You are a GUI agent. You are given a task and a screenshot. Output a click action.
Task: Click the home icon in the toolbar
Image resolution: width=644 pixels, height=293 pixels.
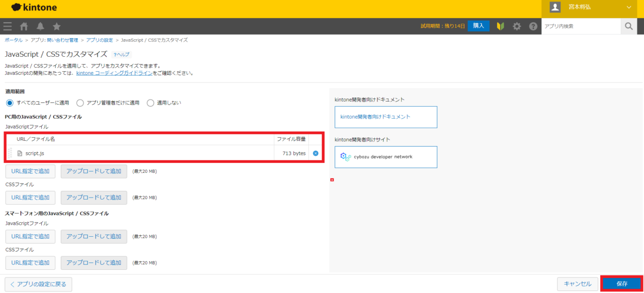(x=23, y=26)
